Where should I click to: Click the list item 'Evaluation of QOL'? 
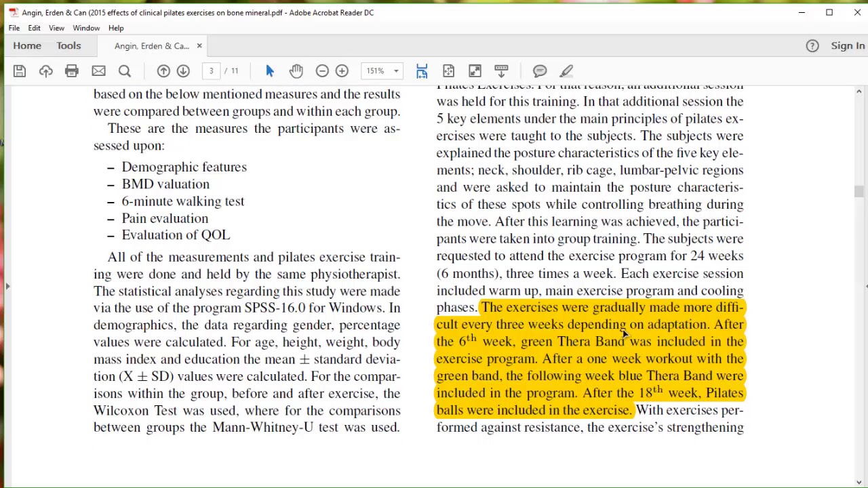click(176, 235)
